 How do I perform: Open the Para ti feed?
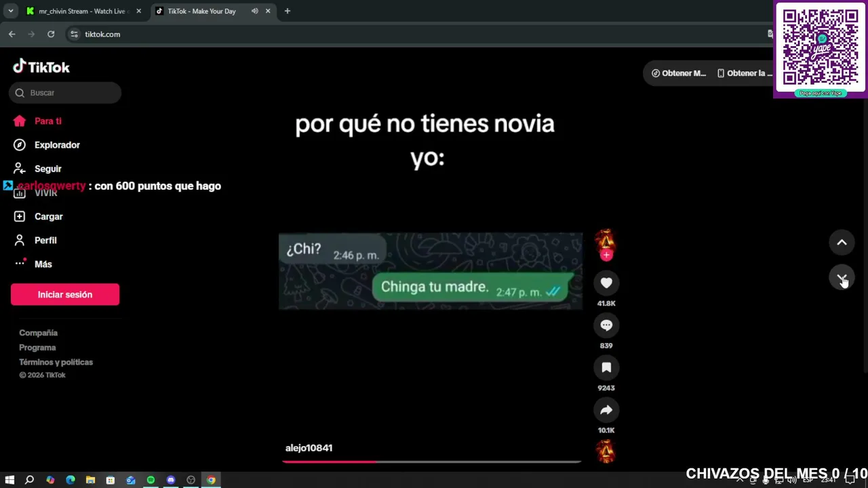47,121
